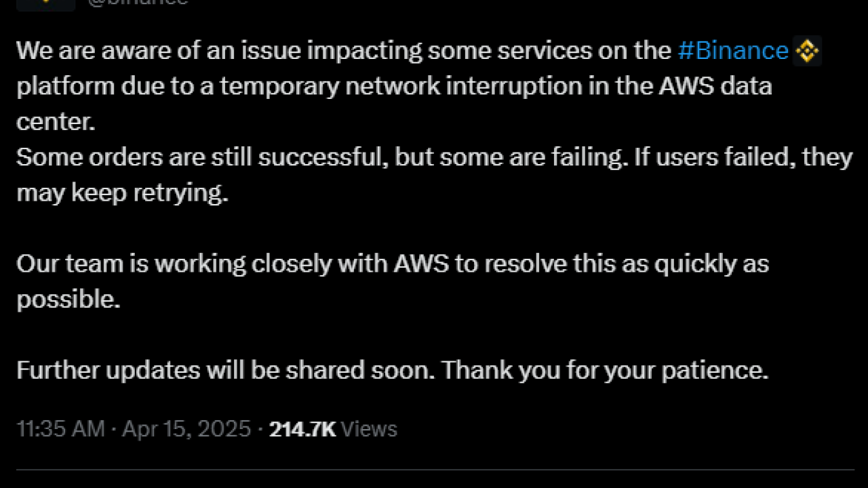Click the Views label next to count
This screenshot has height=488, width=868.
369,429
